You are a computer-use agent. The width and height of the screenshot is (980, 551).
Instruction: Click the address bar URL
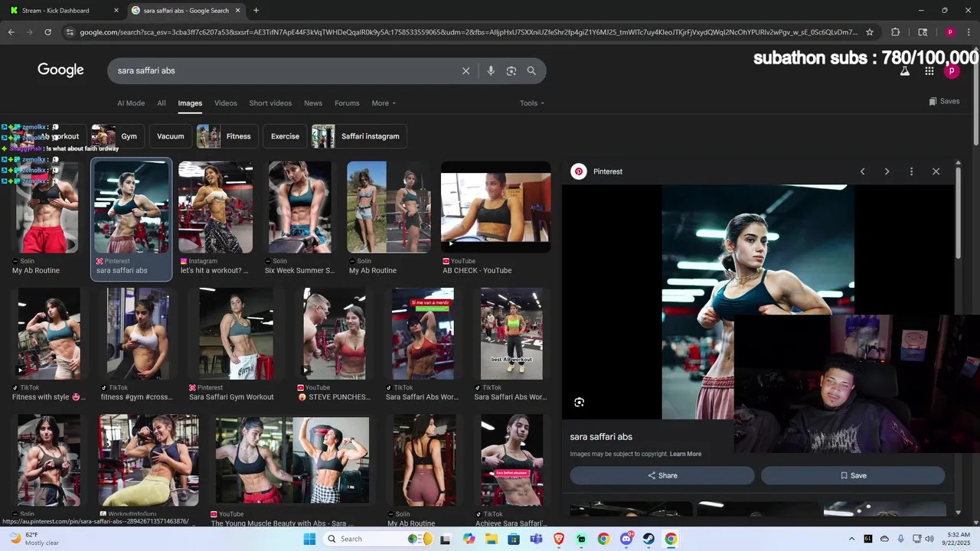point(469,32)
